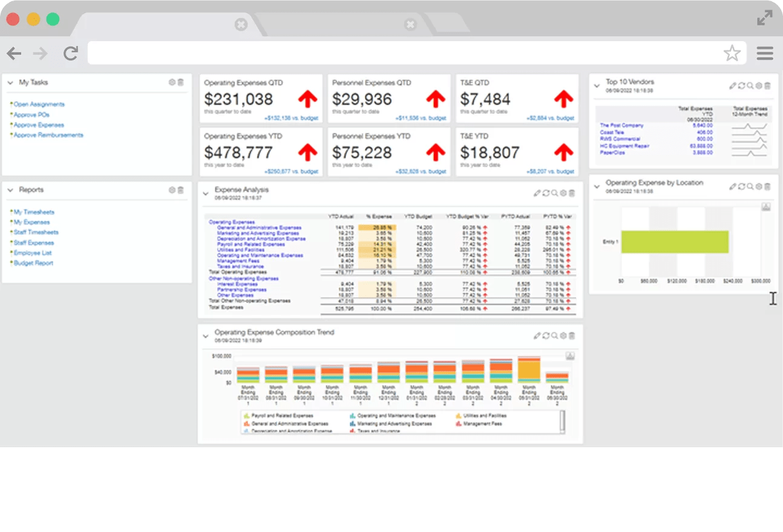Collapse the Expense Analysis section
This screenshot has height=532, width=783.
206,193
